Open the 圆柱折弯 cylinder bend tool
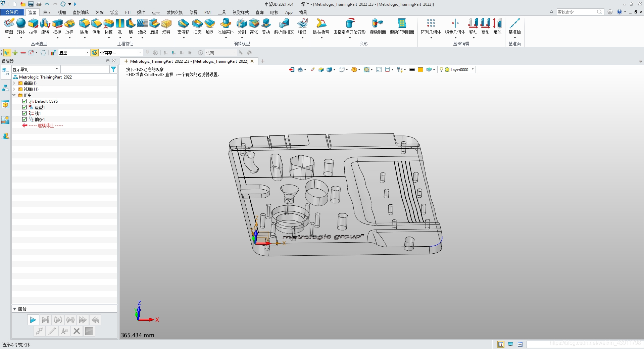Viewport: 644px width, 349px height. point(321,26)
